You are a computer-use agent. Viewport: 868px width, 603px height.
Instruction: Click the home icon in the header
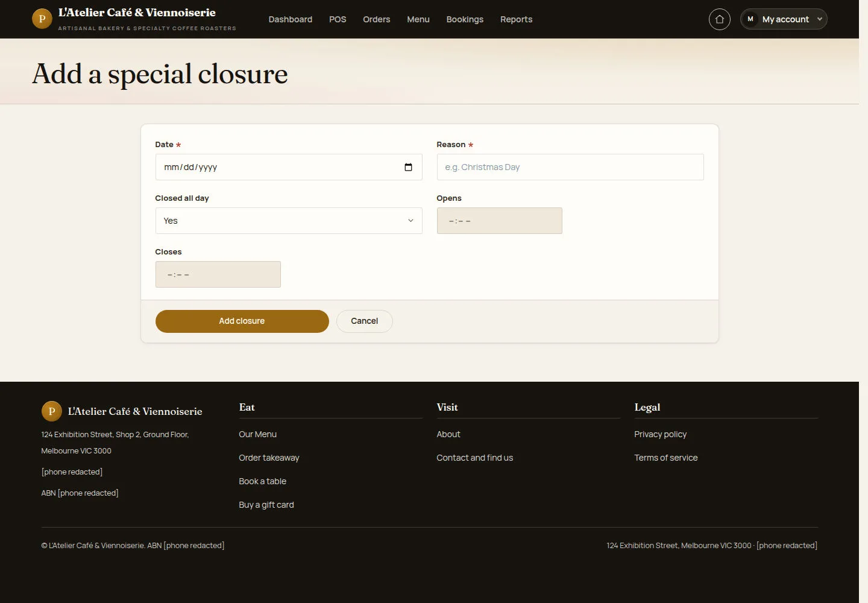(x=719, y=19)
